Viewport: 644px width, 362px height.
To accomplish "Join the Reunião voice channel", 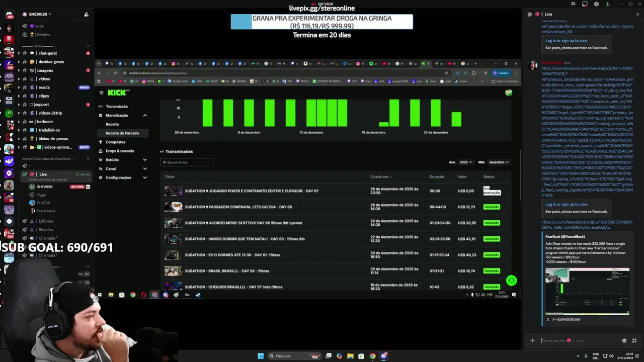I will tap(55, 230).
